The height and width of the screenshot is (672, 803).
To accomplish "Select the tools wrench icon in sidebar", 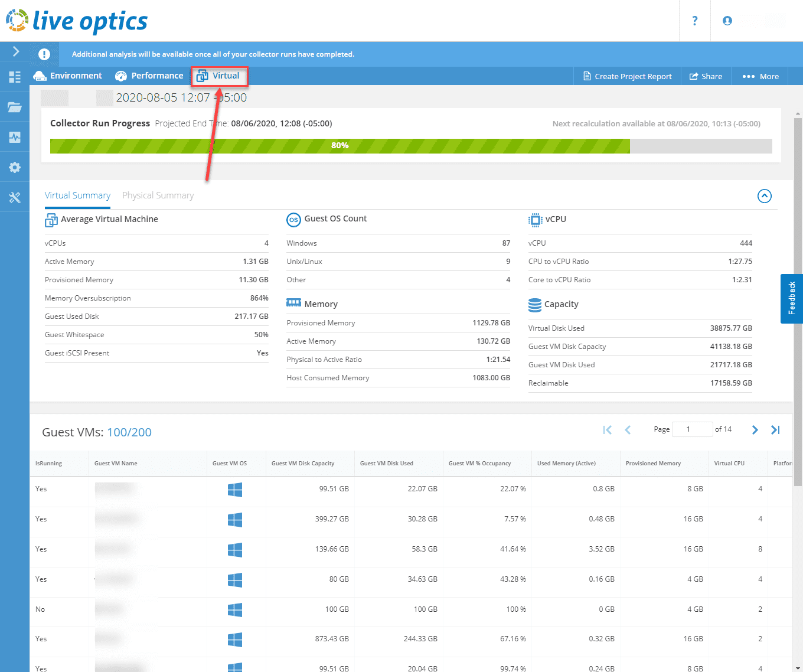I will [15, 197].
